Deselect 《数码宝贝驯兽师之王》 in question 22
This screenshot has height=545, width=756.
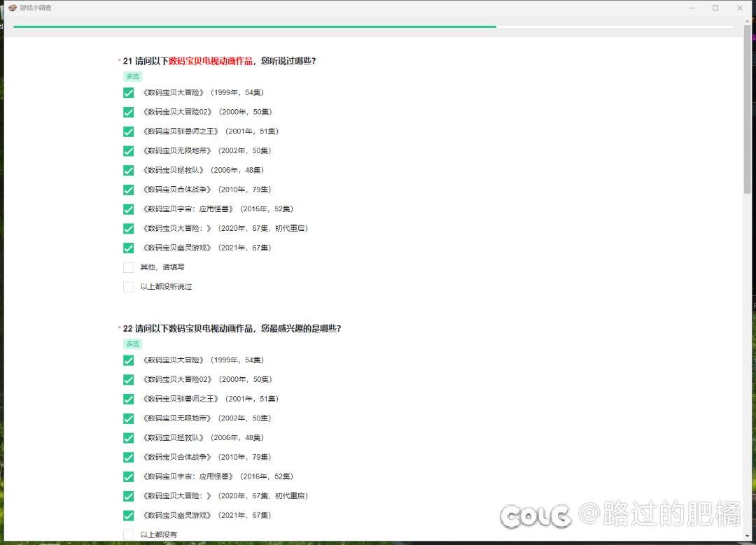(x=128, y=399)
